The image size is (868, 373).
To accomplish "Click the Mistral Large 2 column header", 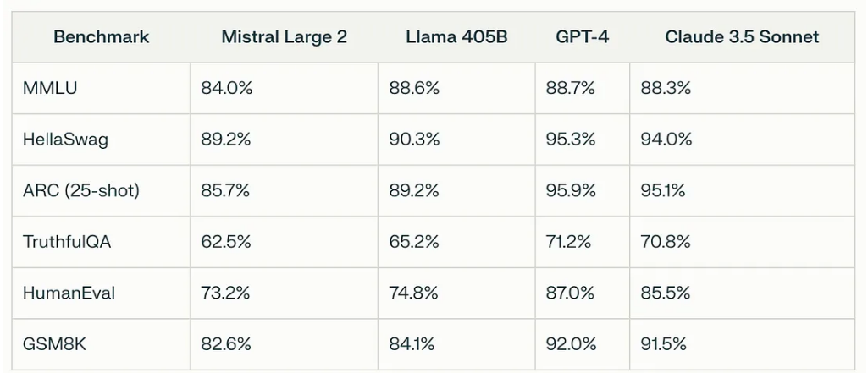I will pyautogui.click(x=284, y=37).
